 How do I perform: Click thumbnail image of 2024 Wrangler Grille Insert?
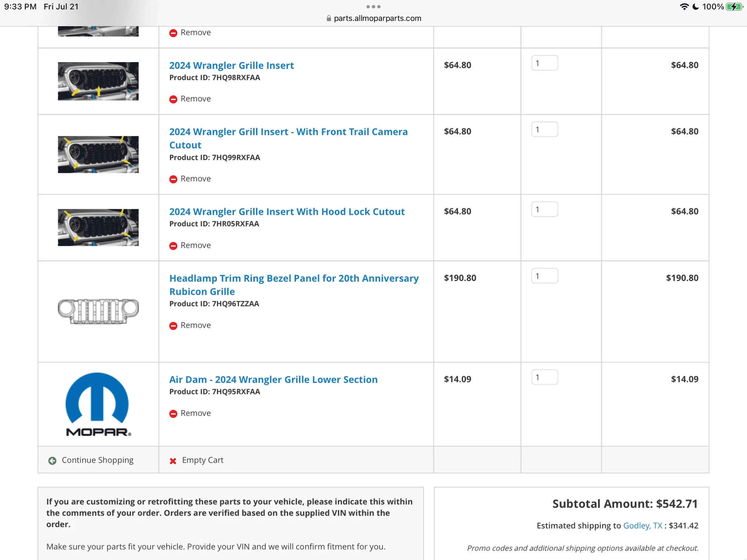98,81
